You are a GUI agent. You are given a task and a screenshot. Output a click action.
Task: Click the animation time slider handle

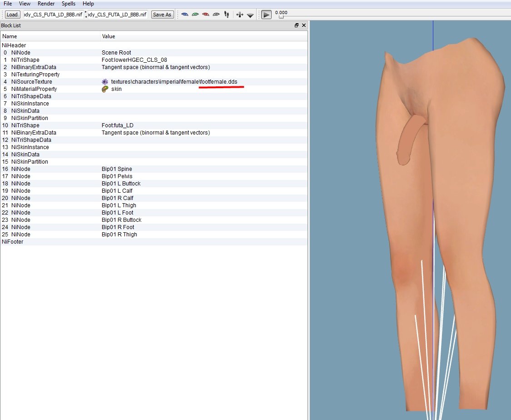(281, 17)
